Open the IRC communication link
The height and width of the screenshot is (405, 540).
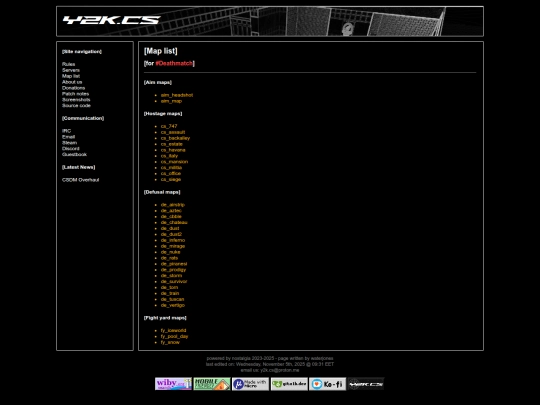tap(66, 131)
